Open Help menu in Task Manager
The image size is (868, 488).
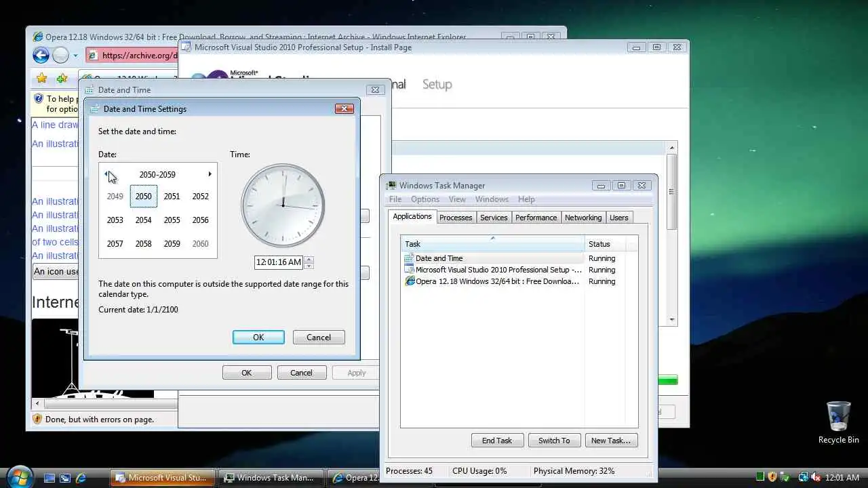526,199
